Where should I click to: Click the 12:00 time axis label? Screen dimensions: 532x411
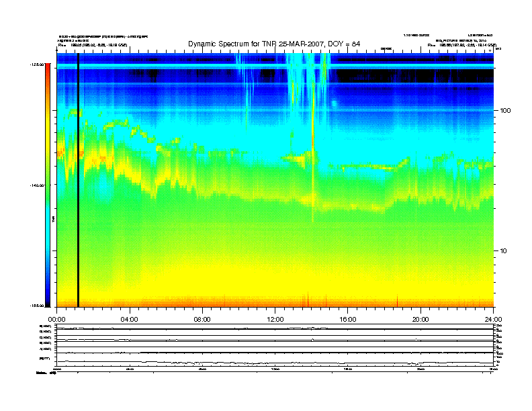pyautogui.click(x=275, y=320)
